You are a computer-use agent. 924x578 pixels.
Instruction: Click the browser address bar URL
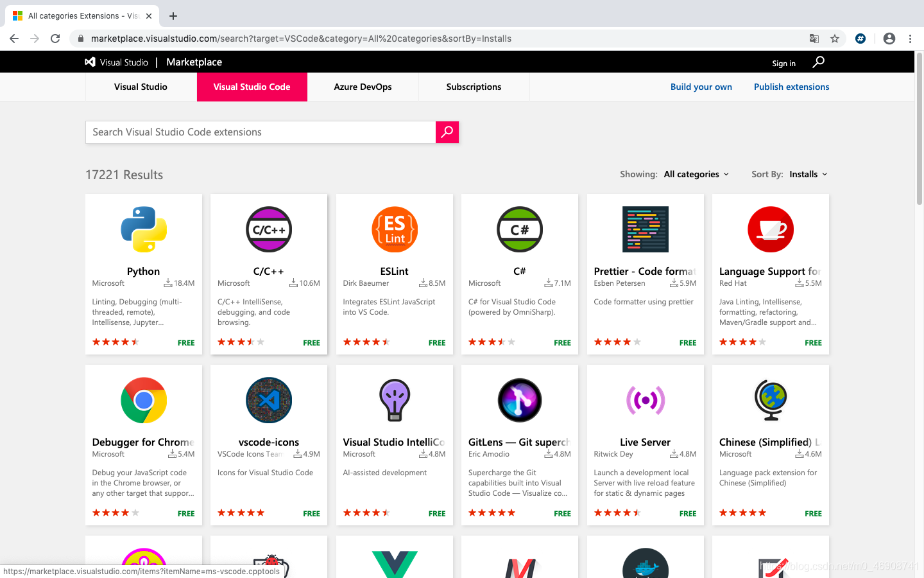pos(301,39)
